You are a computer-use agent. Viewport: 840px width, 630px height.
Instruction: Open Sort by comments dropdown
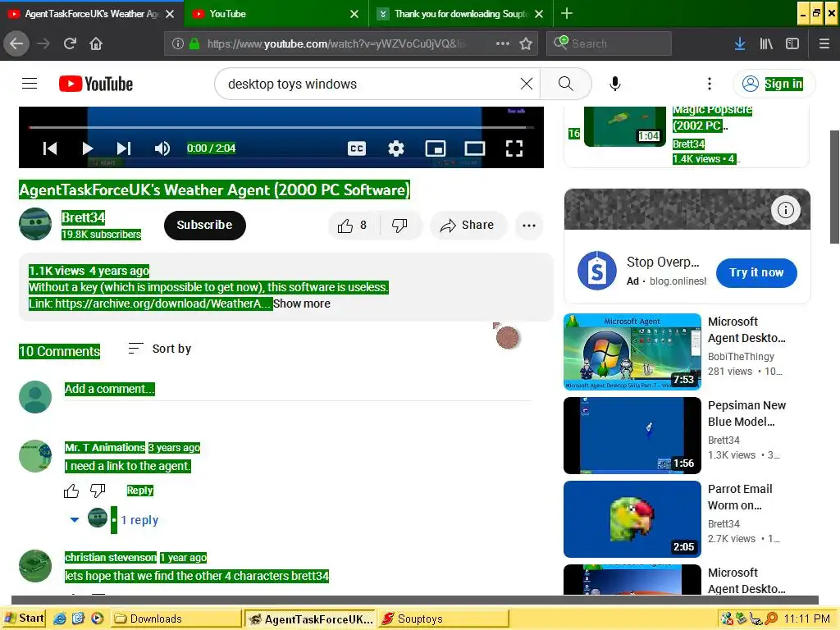click(160, 349)
